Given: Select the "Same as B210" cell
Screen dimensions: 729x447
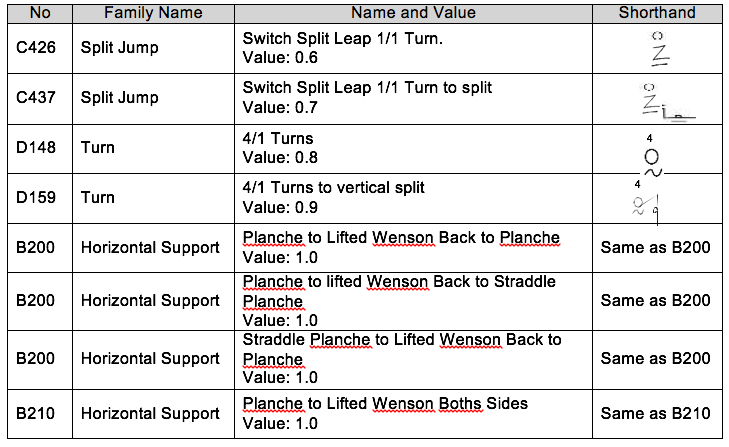Looking at the screenshot, I should point(656,413).
